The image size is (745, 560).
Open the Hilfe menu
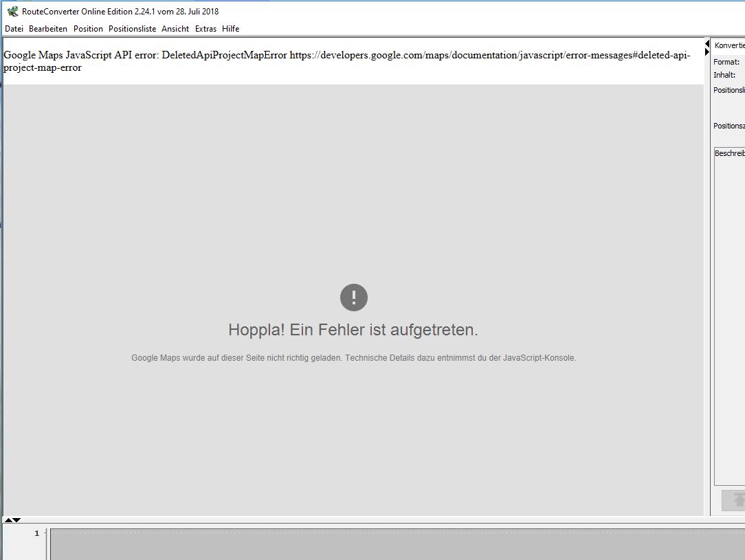click(231, 29)
